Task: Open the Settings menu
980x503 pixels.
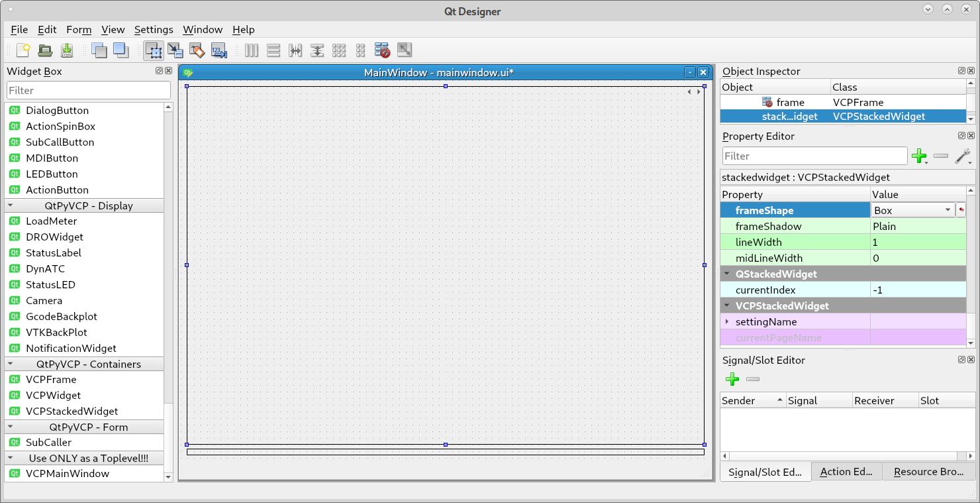Action: (154, 29)
